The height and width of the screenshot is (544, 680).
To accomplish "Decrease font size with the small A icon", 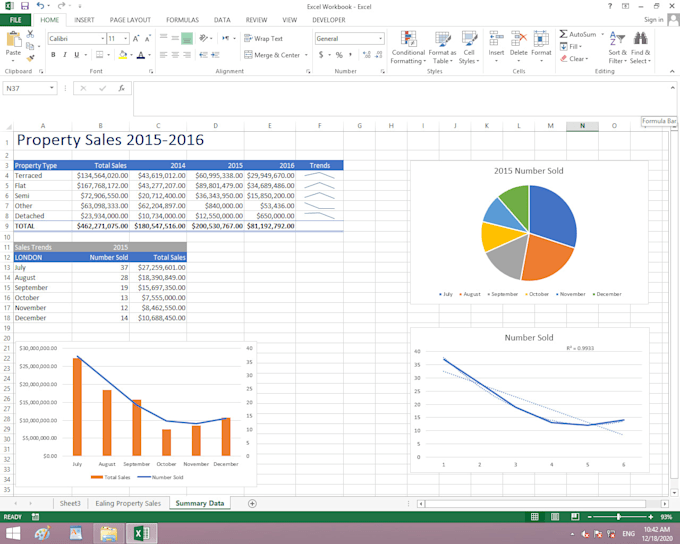I will tap(147, 39).
